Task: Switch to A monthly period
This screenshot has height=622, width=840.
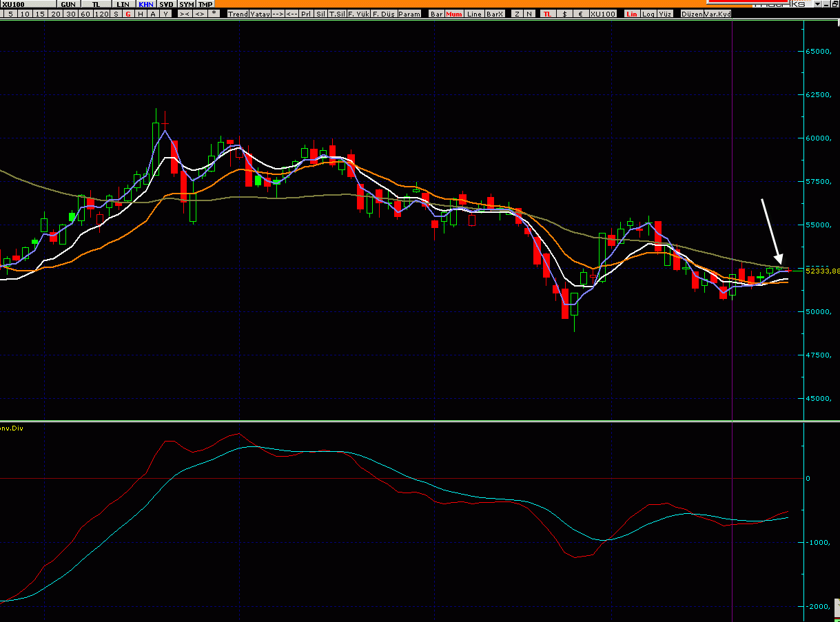Action: 153,14
